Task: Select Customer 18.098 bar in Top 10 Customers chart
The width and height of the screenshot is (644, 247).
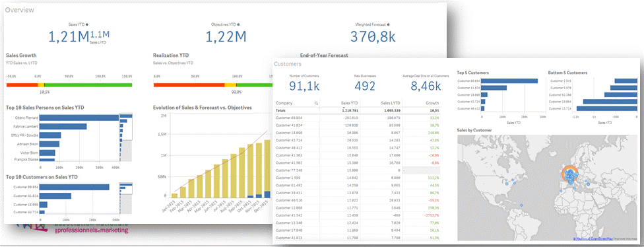Action: click(44, 205)
